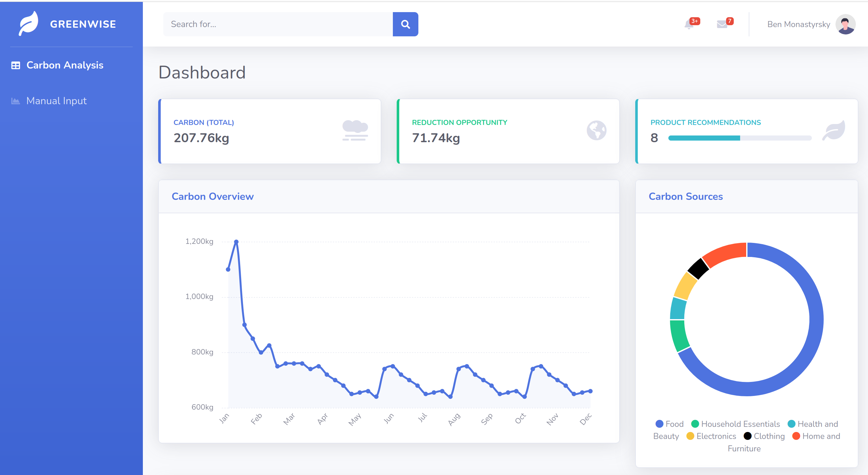
Task: Open Manual Input in the sidebar
Action: (56, 101)
